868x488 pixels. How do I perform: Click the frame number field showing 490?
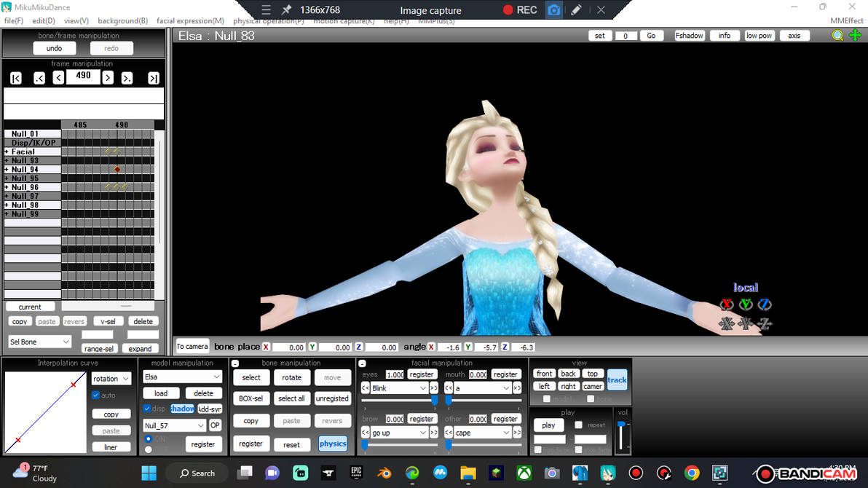pyautogui.click(x=82, y=76)
